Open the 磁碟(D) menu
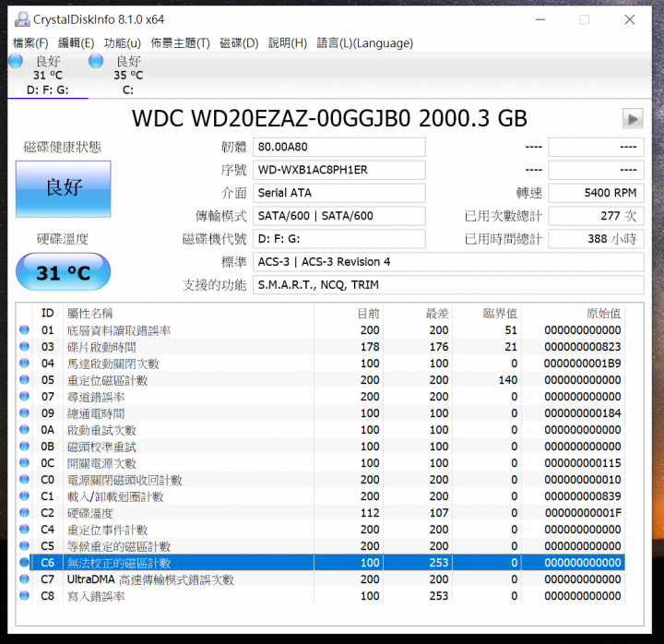Image resolution: width=664 pixels, height=644 pixels. pos(239,42)
